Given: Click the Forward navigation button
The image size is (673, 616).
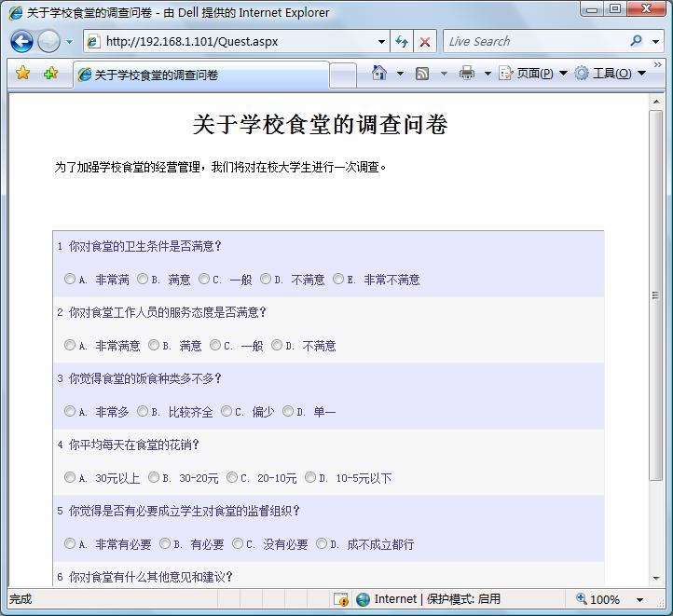Looking at the screenshot, I should pos(48,42).
